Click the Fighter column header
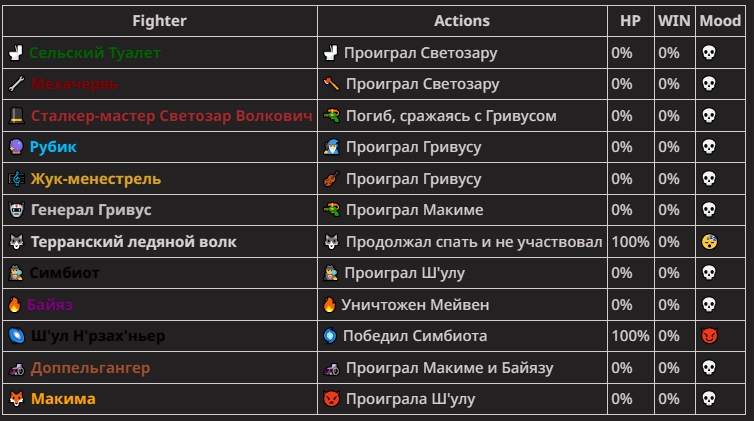The image size is (754, 421). [x=160, y=21]
